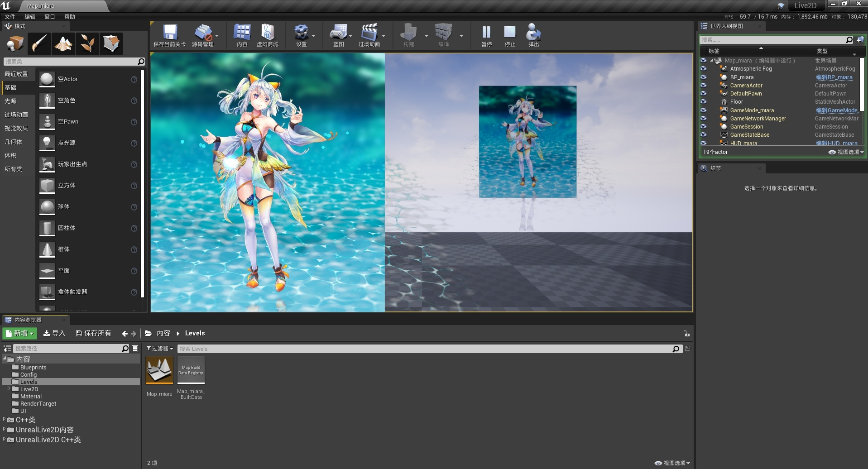Click the 空Actor sphere icon
This screenshot has width=868, height=469.
coord(47,79)
